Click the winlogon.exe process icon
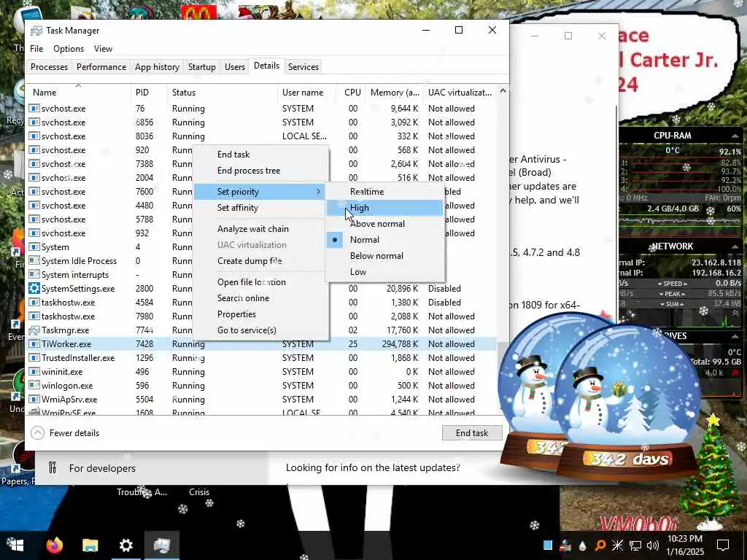This screenshot has height=560, width=747. (x=34, y=385)
